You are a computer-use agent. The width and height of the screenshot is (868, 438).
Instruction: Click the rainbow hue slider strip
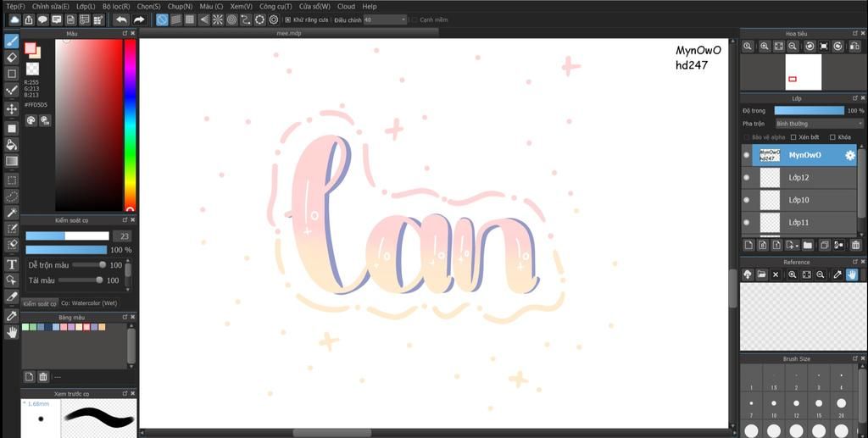pos(130,125)
